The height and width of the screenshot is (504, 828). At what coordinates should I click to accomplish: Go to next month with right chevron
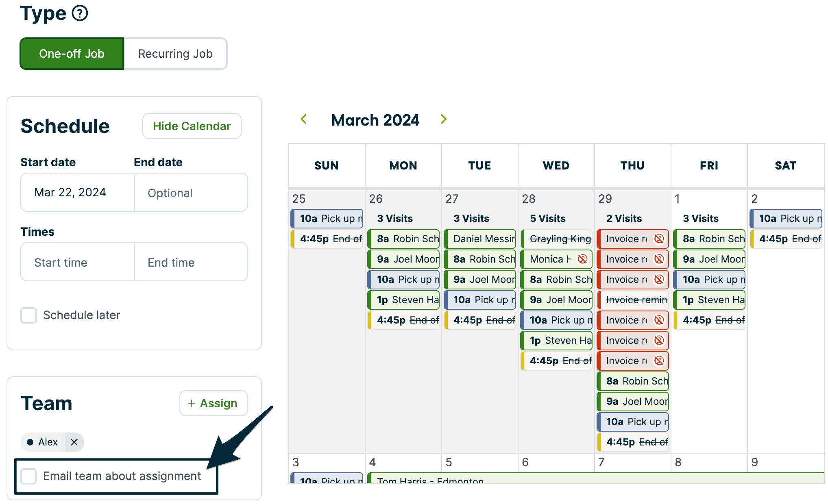point(443,119)
